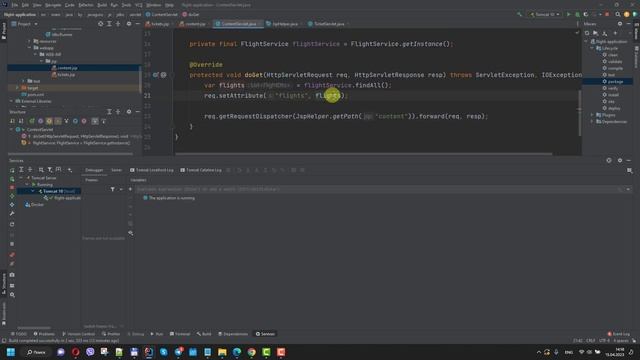The image size is (640, 360).
Task: Switch to Tomcat Catalina Log tab
Action: (201, 170)
